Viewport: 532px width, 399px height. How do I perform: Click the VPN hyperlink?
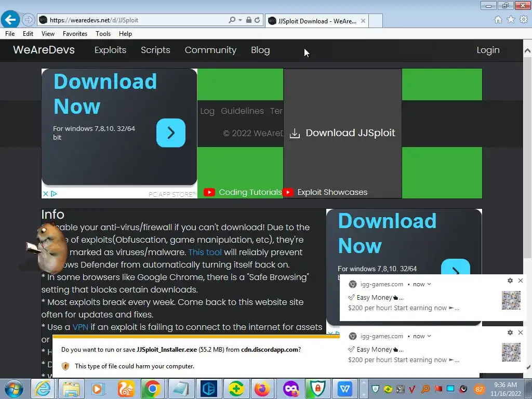tap(81, 327)
